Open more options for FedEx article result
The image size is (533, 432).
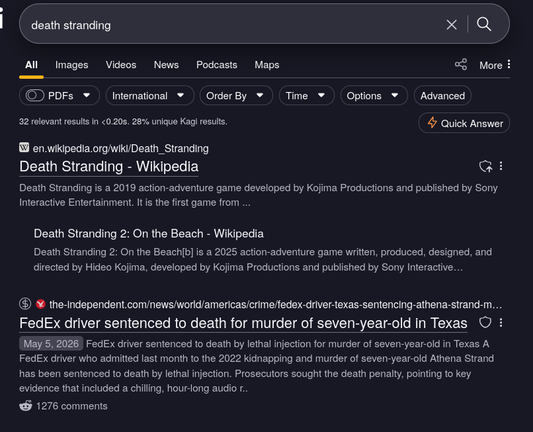click(501, 323)
